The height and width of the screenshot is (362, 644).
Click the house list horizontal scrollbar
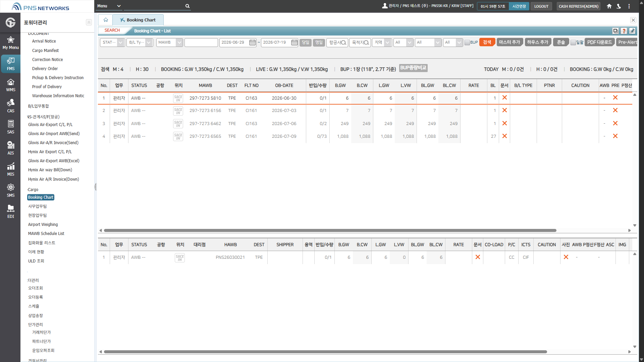325,352
